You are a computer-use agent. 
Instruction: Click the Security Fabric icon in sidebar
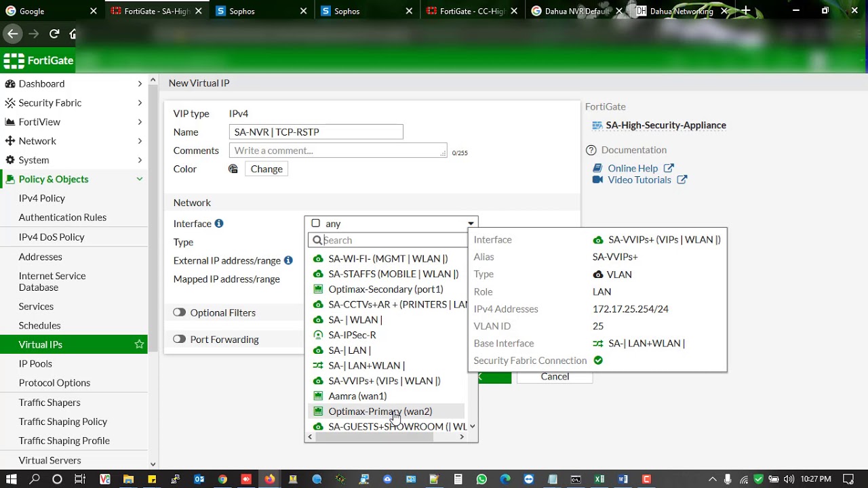pos(10,103)
